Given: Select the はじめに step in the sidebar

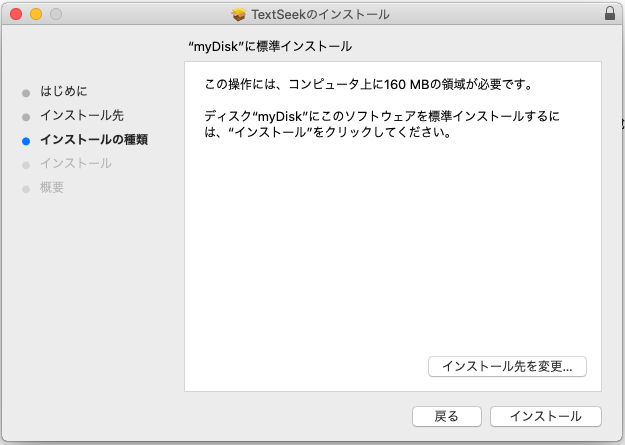Looking at the screenshot, I should click(x=70, y=91).
